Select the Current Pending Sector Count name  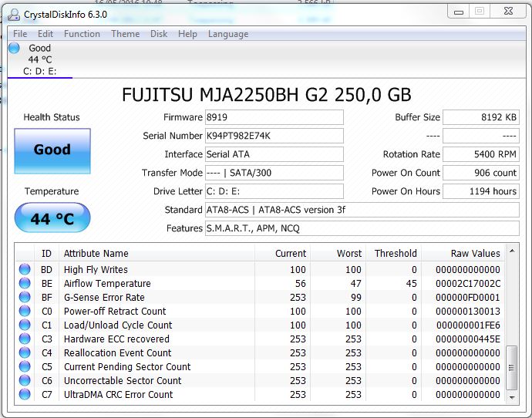(127, 367)
